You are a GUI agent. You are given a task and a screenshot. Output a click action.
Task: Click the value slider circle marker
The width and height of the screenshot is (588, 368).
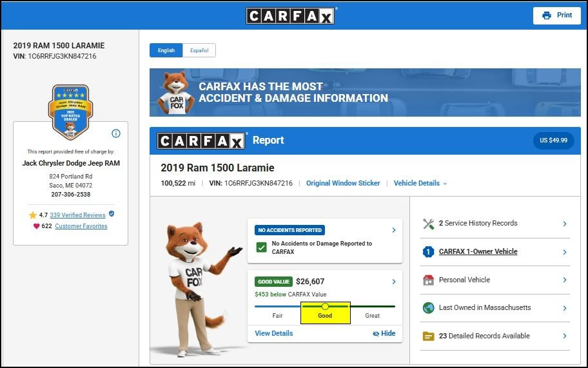[325, 307]
